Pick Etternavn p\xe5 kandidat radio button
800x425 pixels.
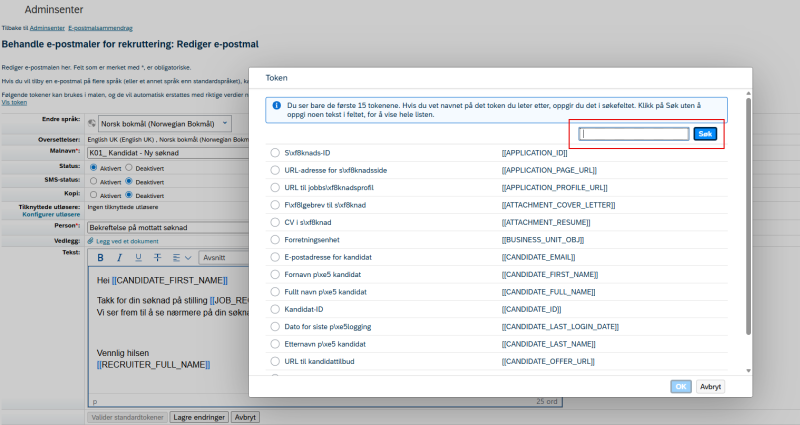(275, 343)
